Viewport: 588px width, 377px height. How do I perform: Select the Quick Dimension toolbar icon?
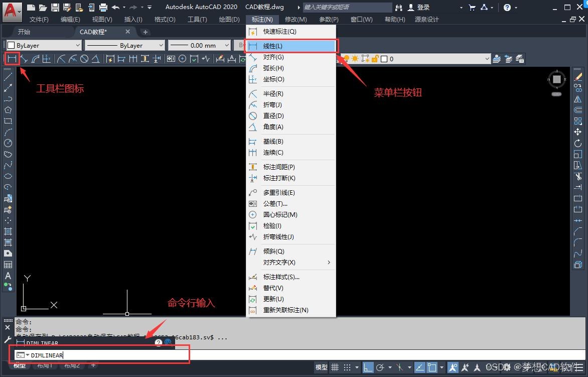click(x=110, y=59)
